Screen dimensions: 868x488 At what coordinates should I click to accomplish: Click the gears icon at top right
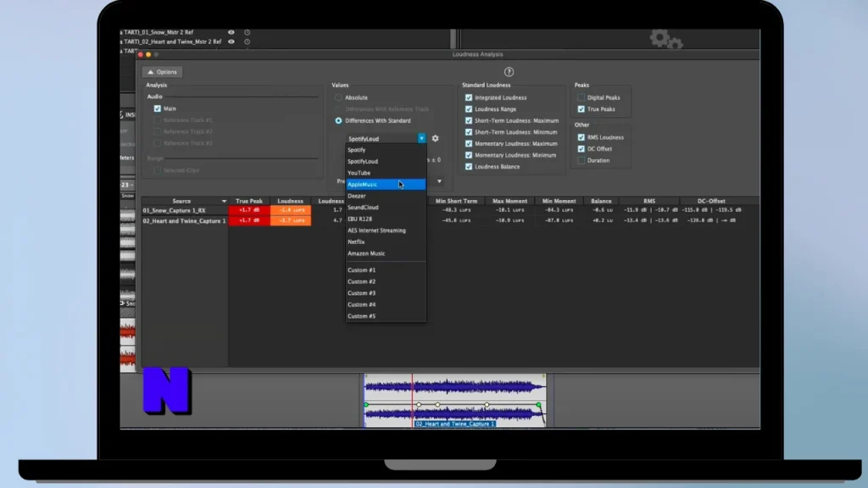(666, 39)
